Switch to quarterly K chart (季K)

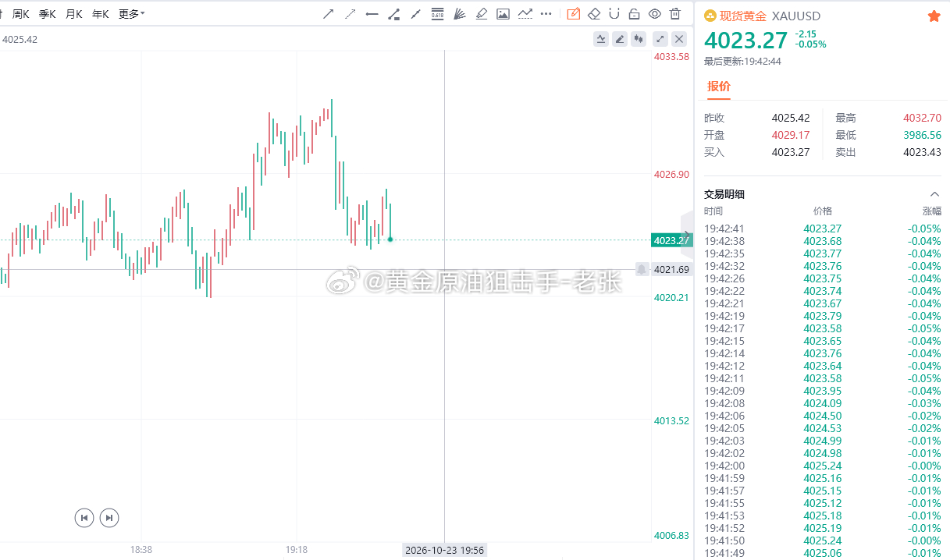48,14
